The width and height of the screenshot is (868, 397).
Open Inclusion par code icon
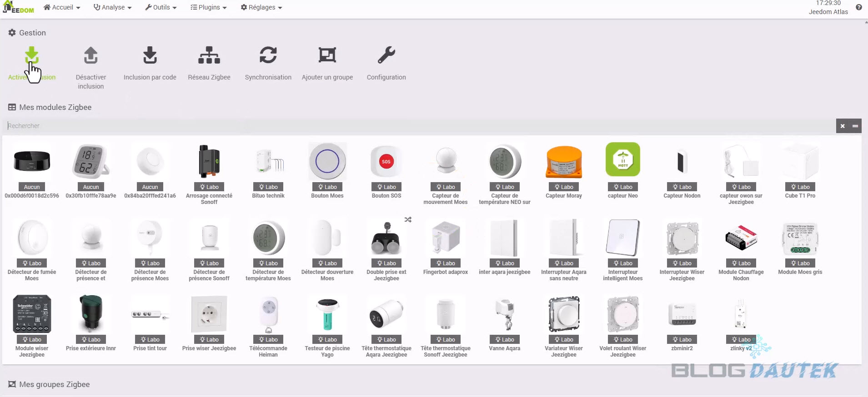click(150, 56)
